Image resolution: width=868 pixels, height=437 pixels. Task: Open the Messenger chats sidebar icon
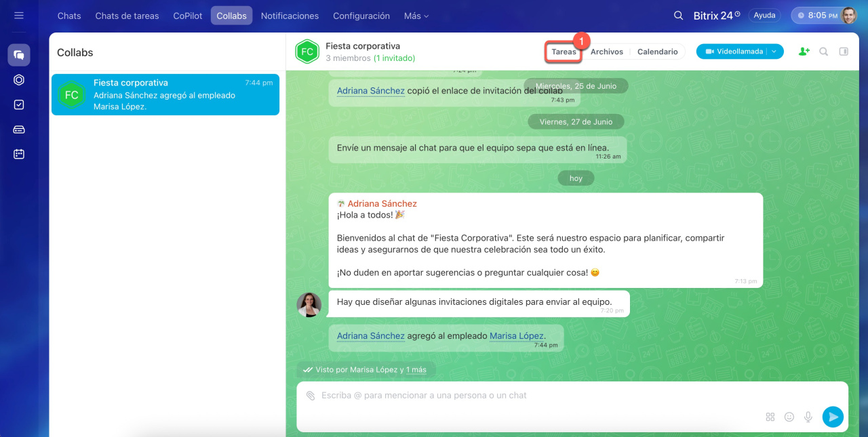pos(19,55)
